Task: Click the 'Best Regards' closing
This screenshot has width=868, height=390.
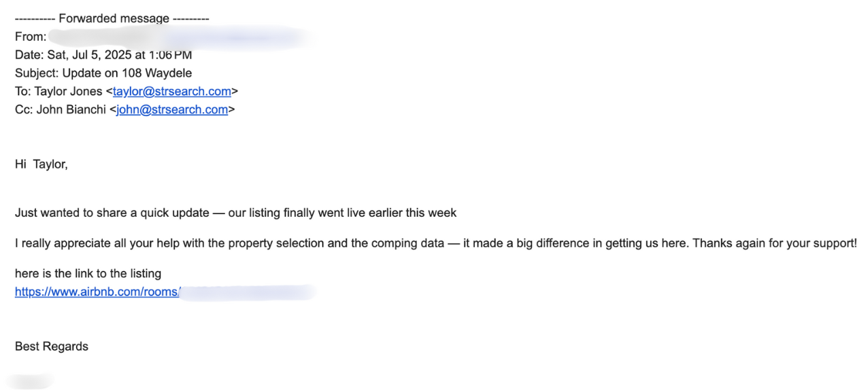Action: 52,347
